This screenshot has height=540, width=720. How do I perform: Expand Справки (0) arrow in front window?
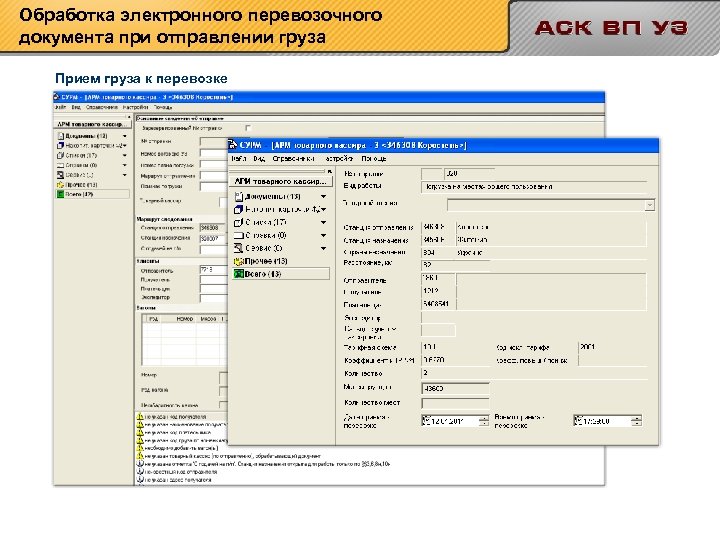tap(323, 235)
